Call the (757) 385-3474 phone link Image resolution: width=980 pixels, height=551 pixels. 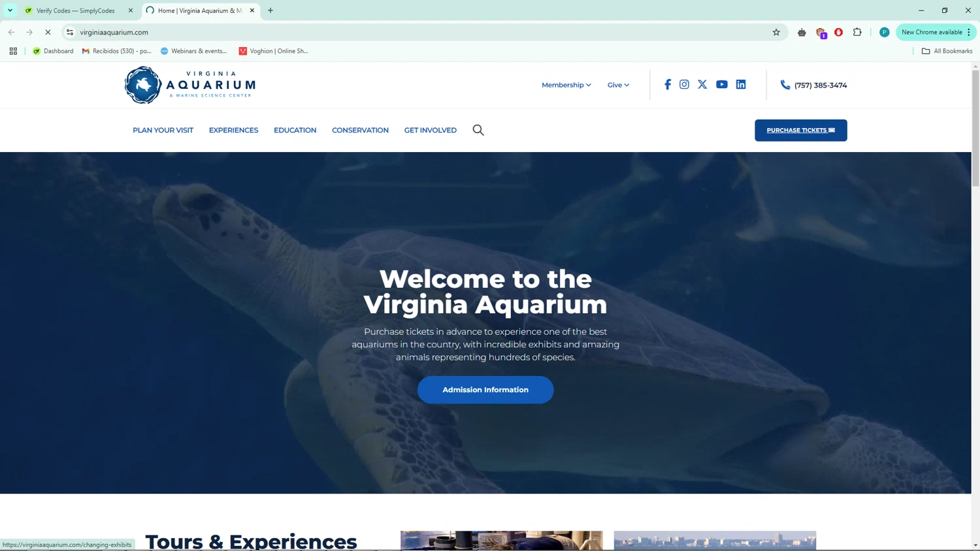[813, 85]
